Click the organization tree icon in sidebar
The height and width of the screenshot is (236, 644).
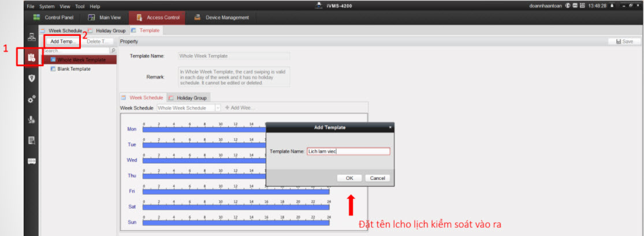click(32, 37)
